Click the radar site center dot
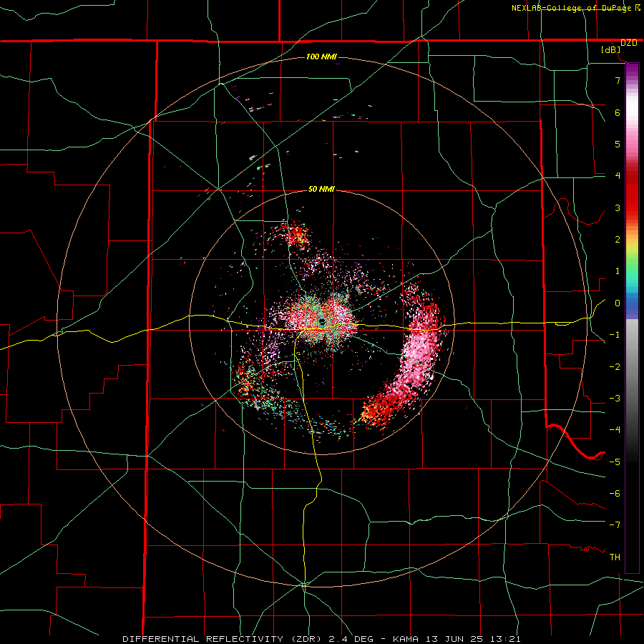 click(321, 323)
